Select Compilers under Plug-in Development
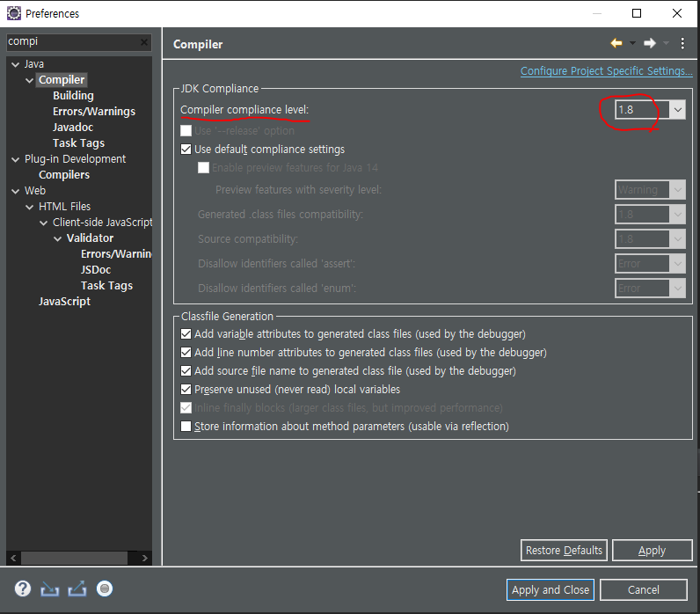 (x=64, y=174)
